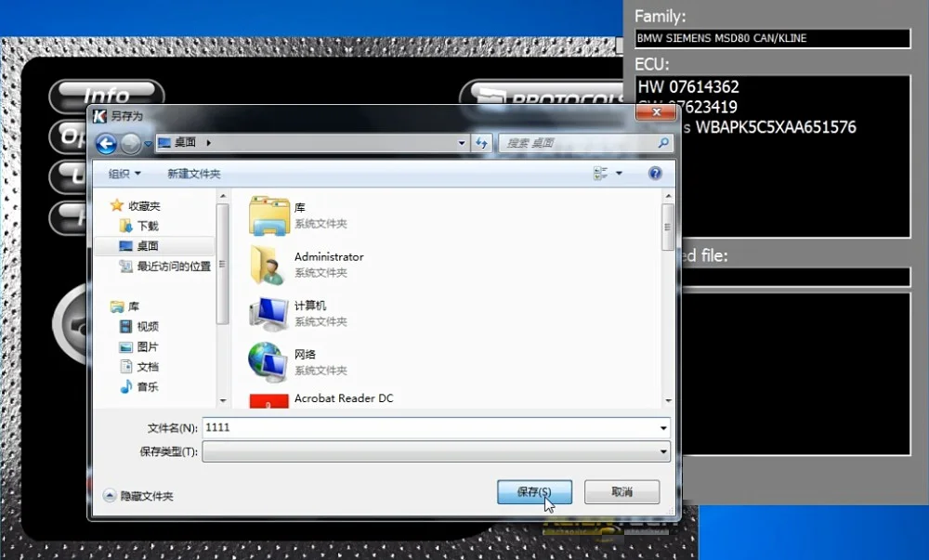
Task: Select 视频 library in navigation pane
Action: (138, 326)
